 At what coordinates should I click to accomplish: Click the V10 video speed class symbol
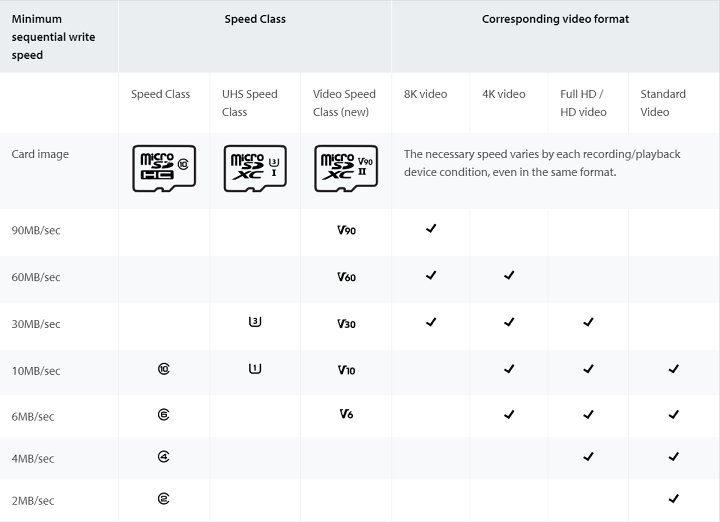(x=347, y=370)
